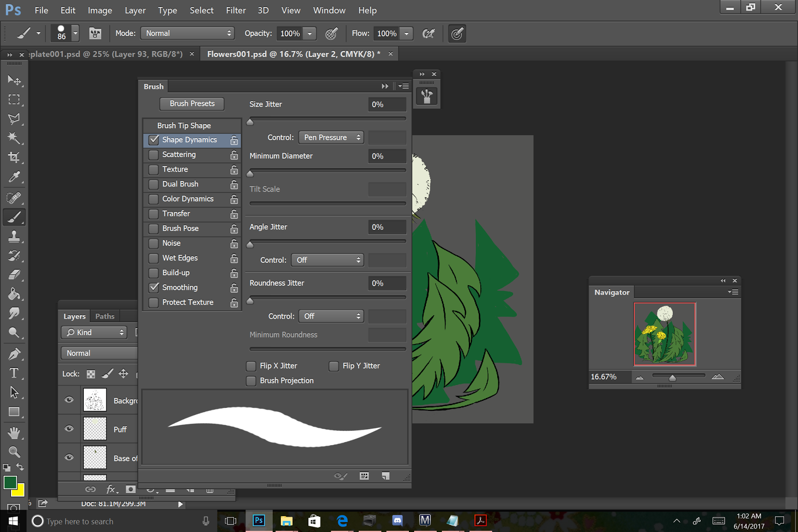
Task: Open the brush Mode dropdown
Action: [188, 33]
